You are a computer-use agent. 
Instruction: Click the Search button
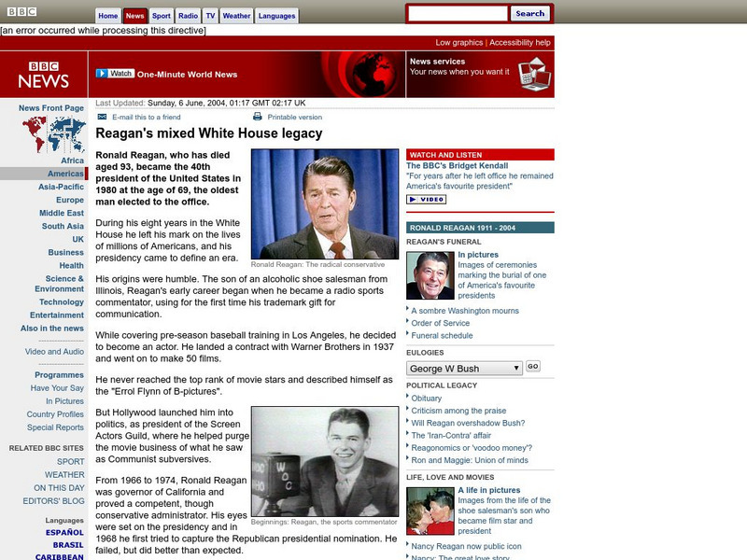pos(529,13)
